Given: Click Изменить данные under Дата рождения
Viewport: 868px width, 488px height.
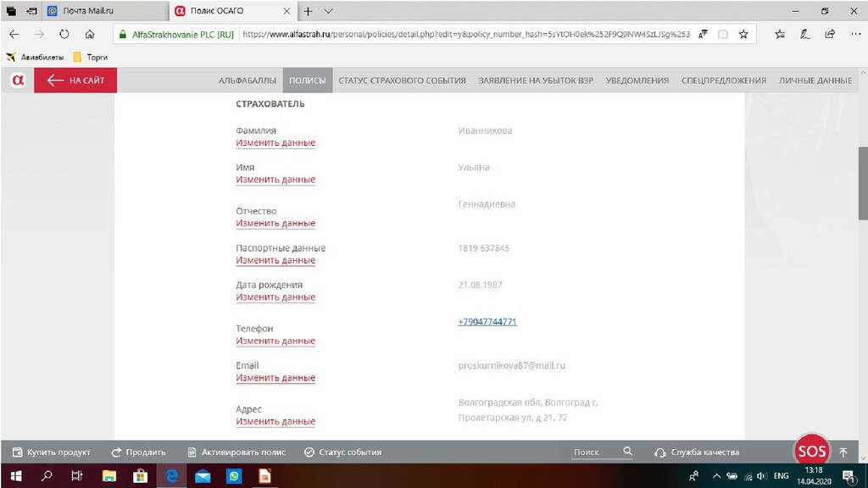Looking at the screenshot, I should point(275,297).
